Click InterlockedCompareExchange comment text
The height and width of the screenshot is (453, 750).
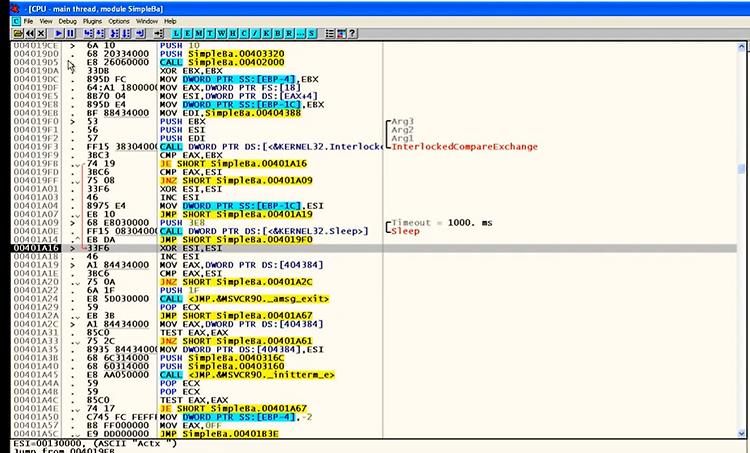464,146
